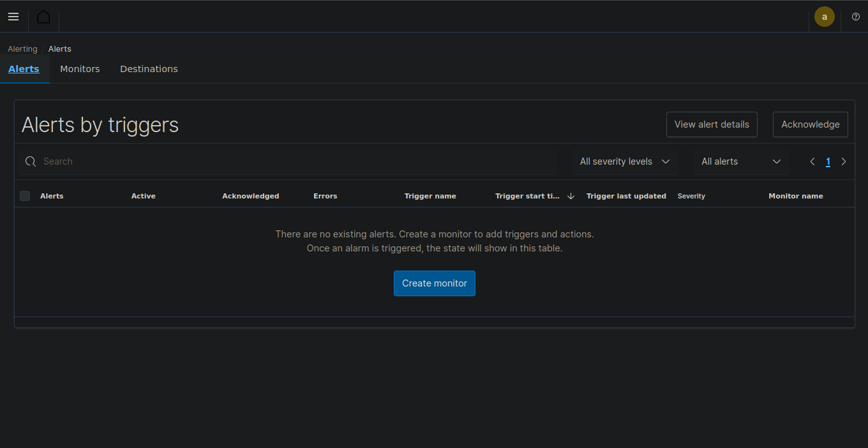Sort by Monitor name column header
The image size is (868, 448).
click(796, 196)
